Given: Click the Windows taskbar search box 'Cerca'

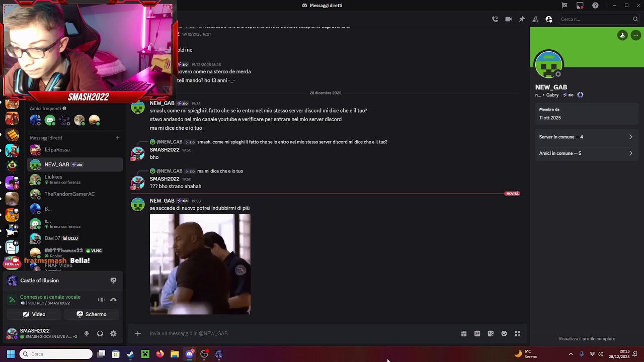Looking at the screenshot, I should pos(56,354).
